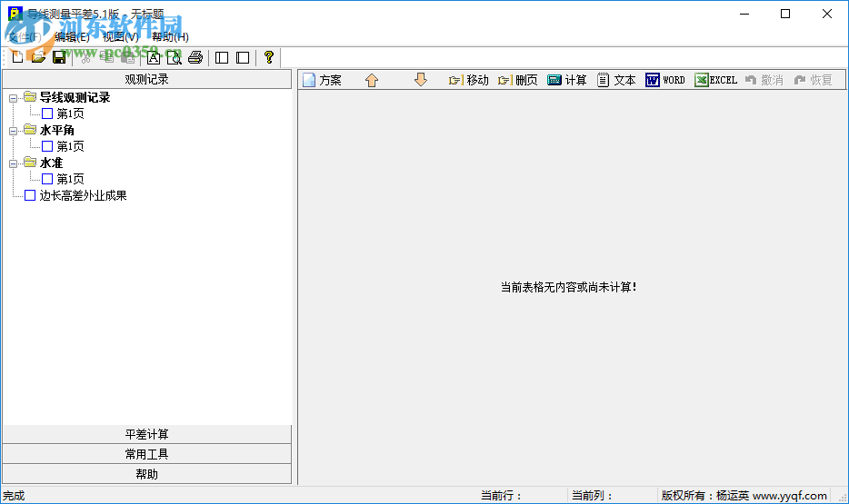Viewport: 849px width, 504px height.
Task: Click the copy icon in the main toolbar
Action: click(x=106, y=58)
